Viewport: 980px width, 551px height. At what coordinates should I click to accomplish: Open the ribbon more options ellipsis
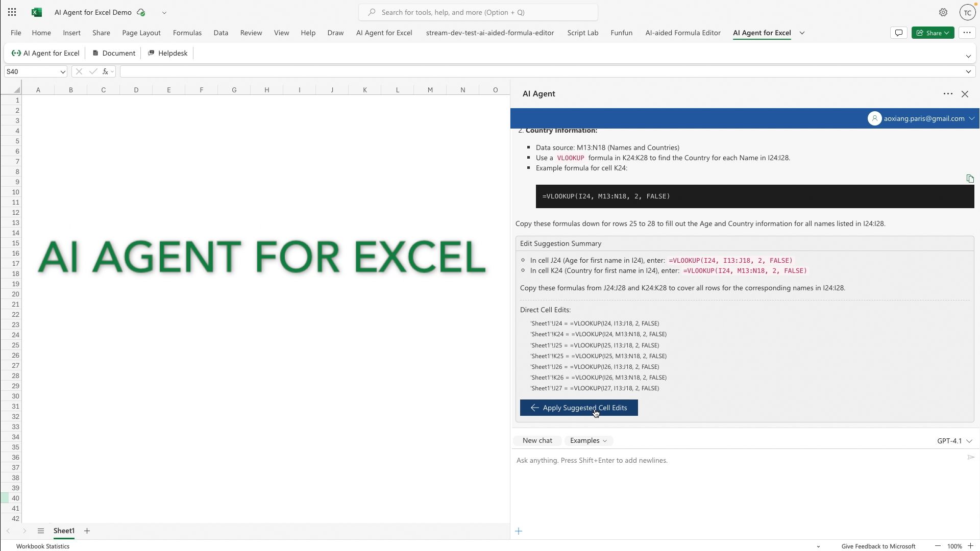[967, 33]
